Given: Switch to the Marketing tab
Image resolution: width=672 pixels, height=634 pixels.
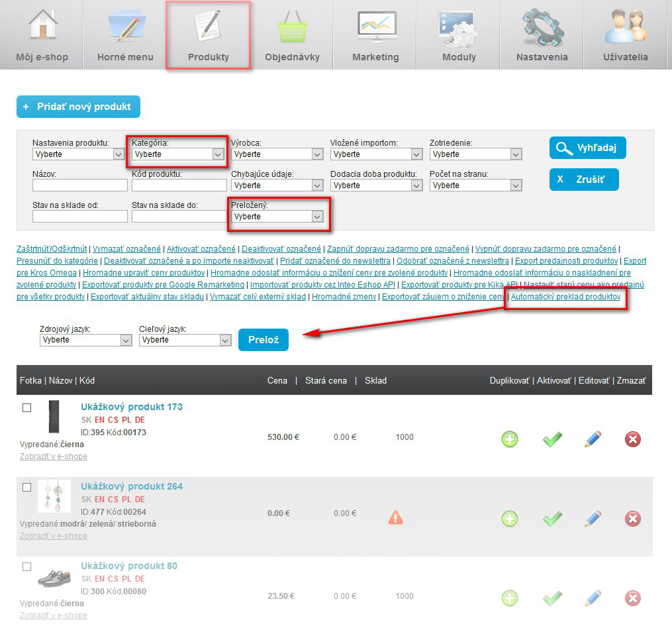Looking at the screenshot, I should [x=375, y=34].
